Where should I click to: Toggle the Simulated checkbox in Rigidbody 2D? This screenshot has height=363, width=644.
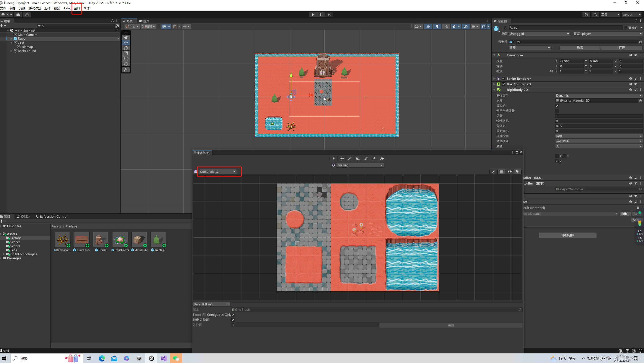557,106
